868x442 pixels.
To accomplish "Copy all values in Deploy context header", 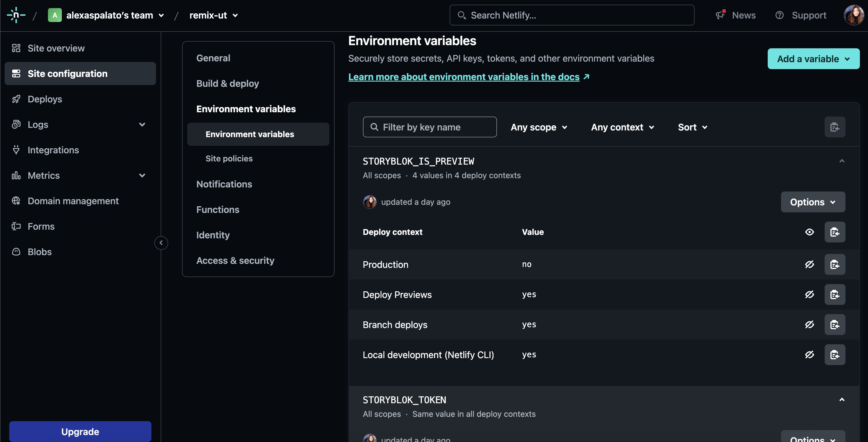I will pos(835,232).
